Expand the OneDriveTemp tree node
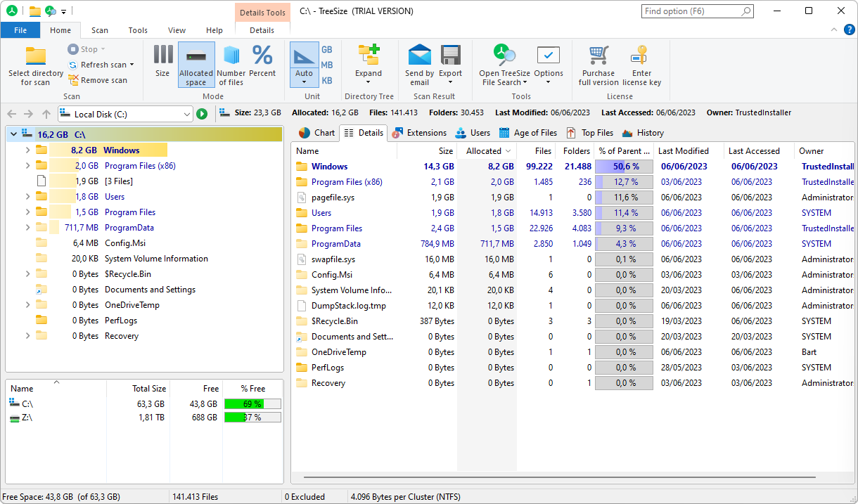This screenshot has height=504, width=858. [27, 305]
